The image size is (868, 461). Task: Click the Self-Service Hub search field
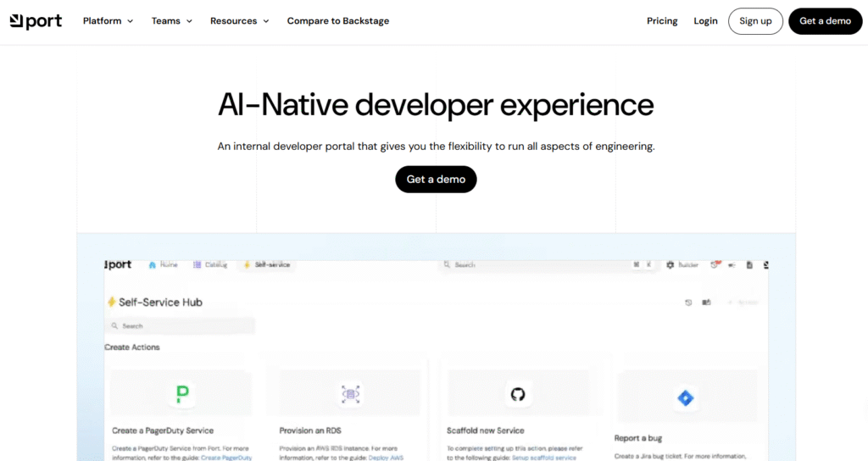click(x=180, y=326)
